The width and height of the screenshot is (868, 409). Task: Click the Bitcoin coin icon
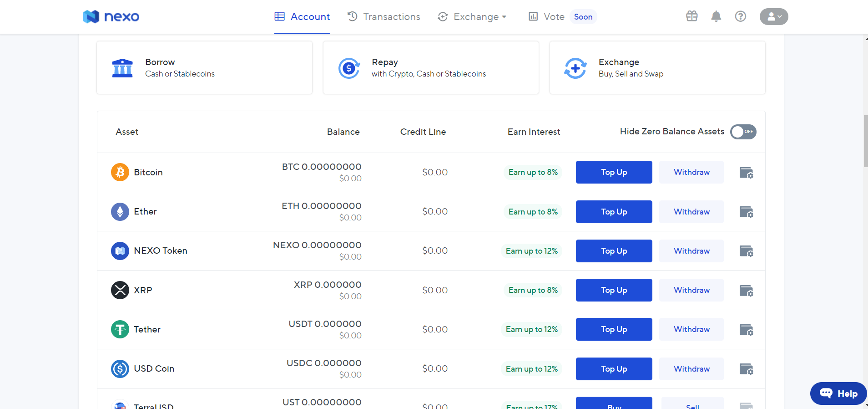[120, 172]
